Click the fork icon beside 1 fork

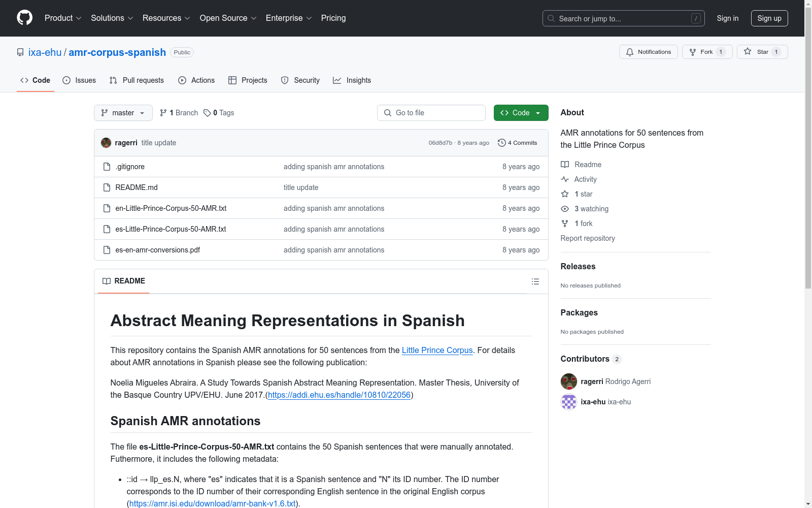tap(565, 224)
